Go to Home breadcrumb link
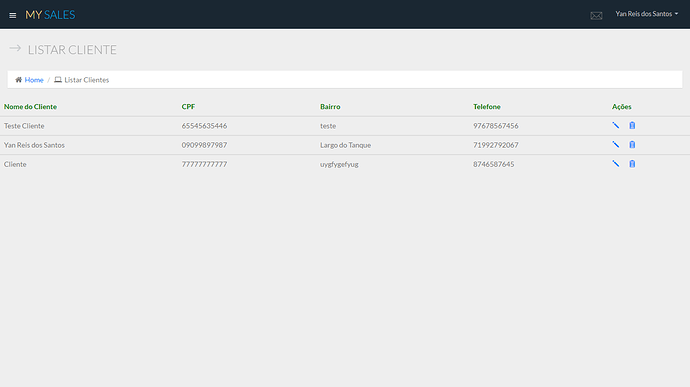This screenshot has width=690, height=387. 34,80
